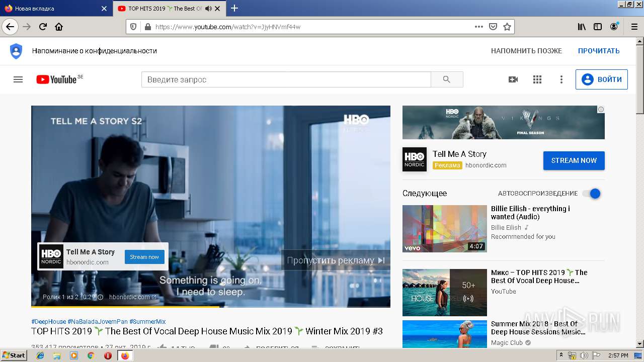This screenshot has width=644, height=362.
Task: Click the STREAM NOW sidebar button
Action: 574,160
